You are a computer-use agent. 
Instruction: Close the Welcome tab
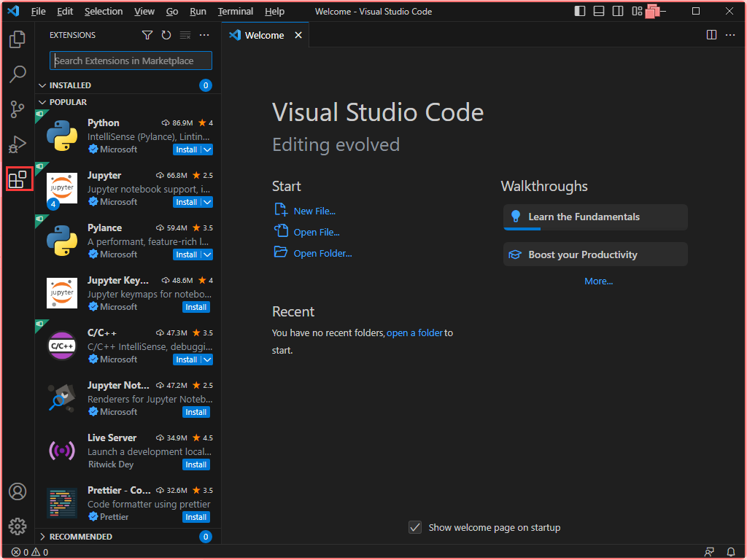pyautogui.click(x=298, y=35)
